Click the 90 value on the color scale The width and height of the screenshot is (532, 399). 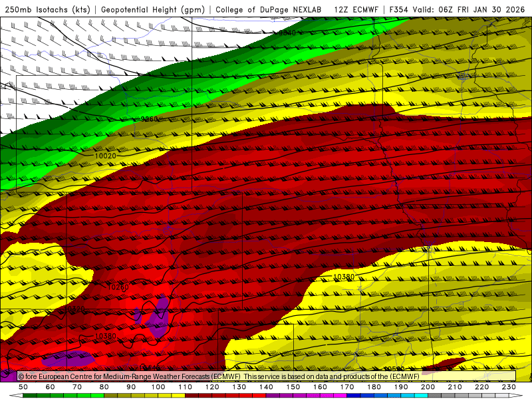tap(131, 387)
